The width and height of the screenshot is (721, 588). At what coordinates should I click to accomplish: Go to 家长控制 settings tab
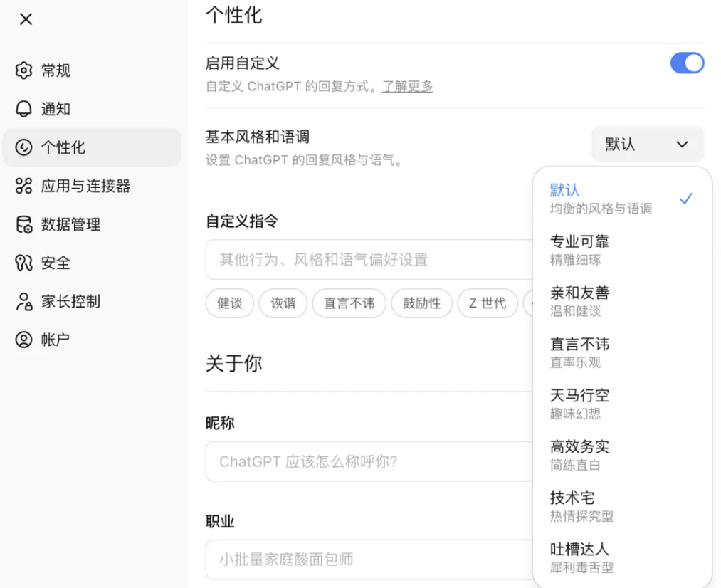tap(92, 302)
